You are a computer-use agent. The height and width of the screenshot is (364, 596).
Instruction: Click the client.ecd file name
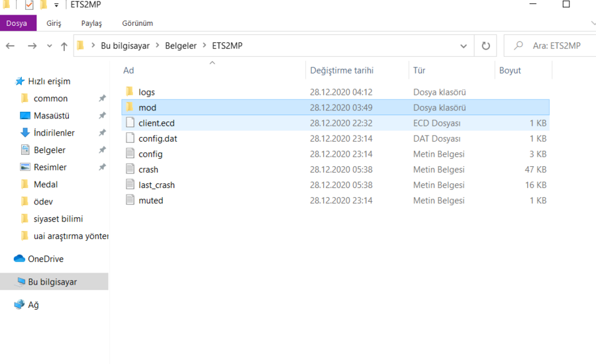tap(156, 123)
